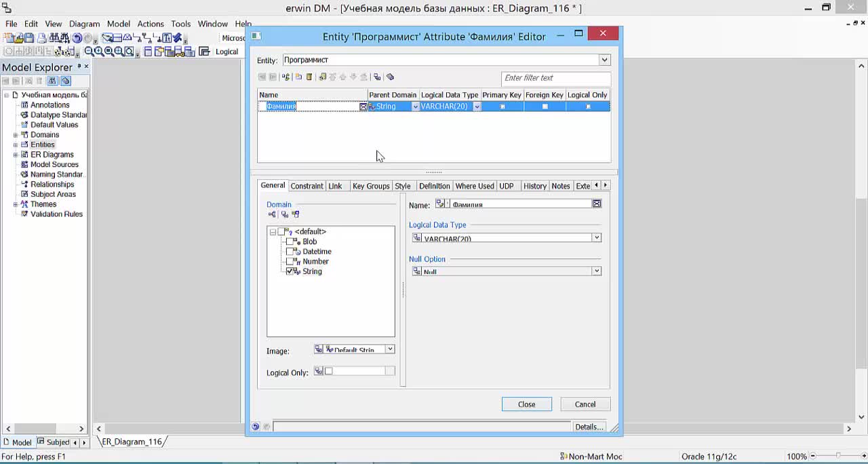Switch to the Where Used tab
This screenshot has width=868, height=464.
pos(475,186)
